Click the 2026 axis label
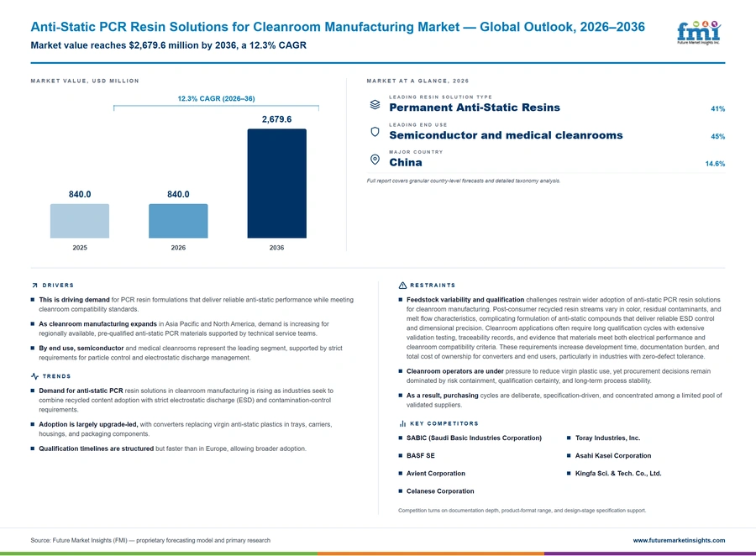The height and width of the screenshot is (556, 756). click(178, 248)
